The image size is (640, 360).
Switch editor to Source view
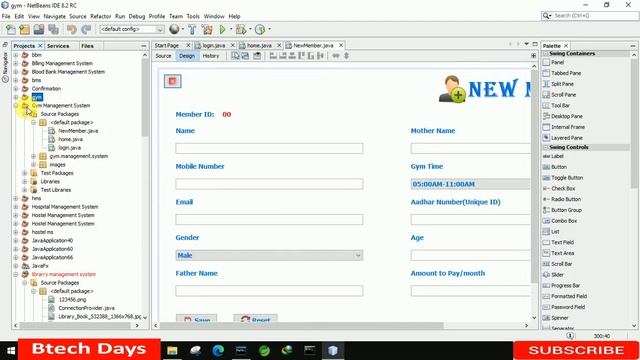pos(163,56)
